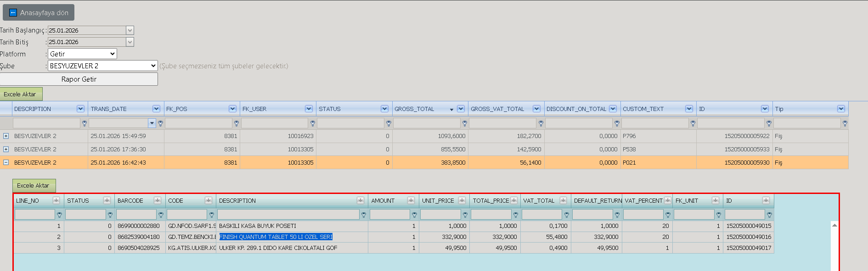The width and height of the screenshot is (868, 271).
Task: Expand the first BESYUZEVLER 2 row
Action: [6, 136]
